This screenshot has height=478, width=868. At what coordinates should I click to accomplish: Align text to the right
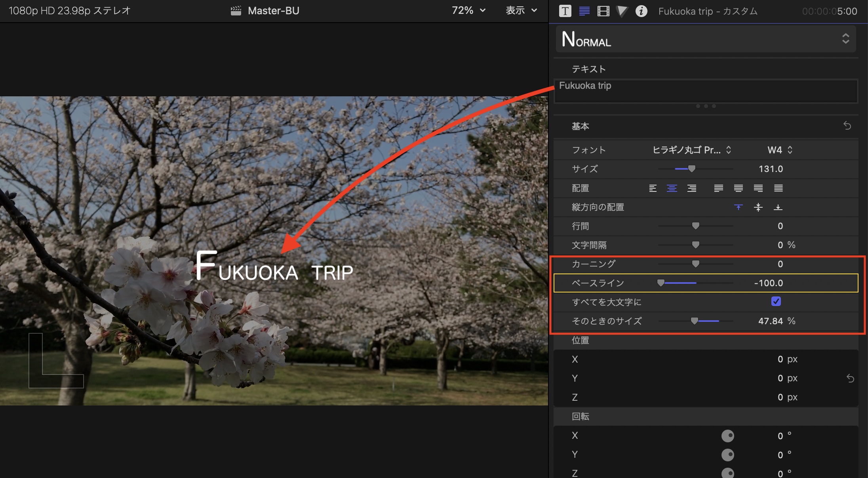692,188
